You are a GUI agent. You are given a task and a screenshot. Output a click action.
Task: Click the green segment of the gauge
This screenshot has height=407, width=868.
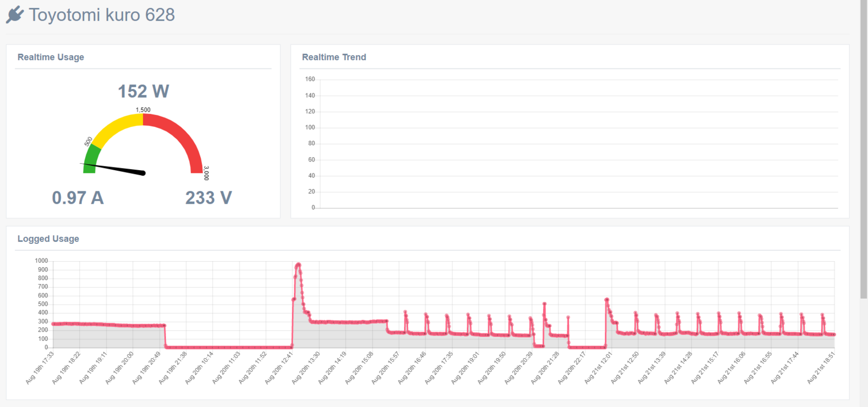(x=91, y=159)
